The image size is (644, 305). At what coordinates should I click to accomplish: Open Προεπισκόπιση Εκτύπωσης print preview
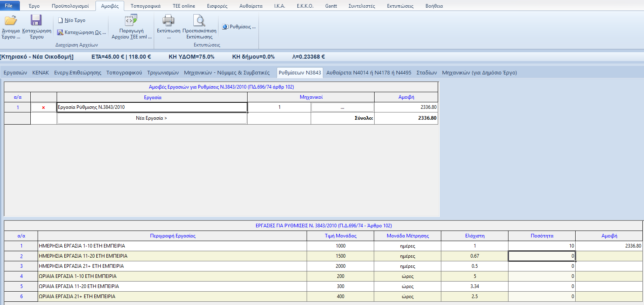coord(199,21)
